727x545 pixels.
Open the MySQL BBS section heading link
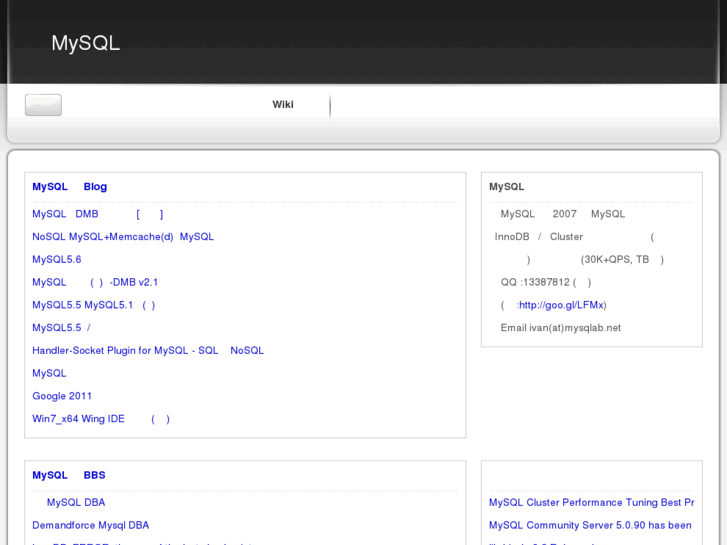(69, 475)
